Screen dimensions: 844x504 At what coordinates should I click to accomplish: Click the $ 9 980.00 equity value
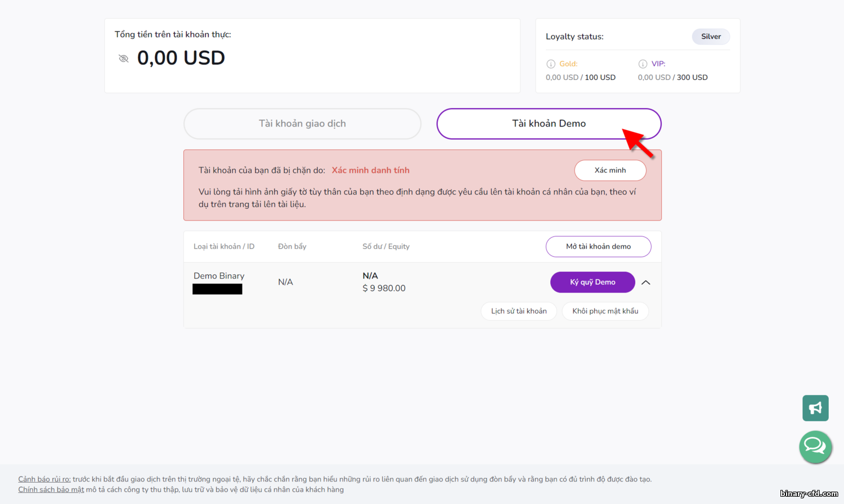[384, 288]
